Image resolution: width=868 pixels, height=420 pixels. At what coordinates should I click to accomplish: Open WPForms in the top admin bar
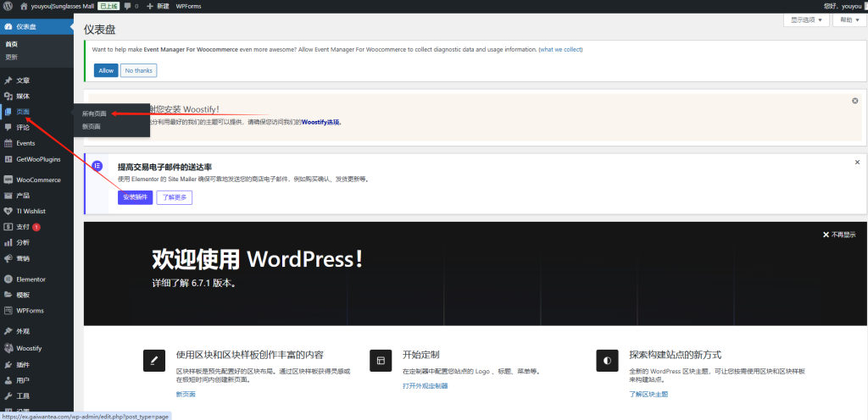point(189,6)
